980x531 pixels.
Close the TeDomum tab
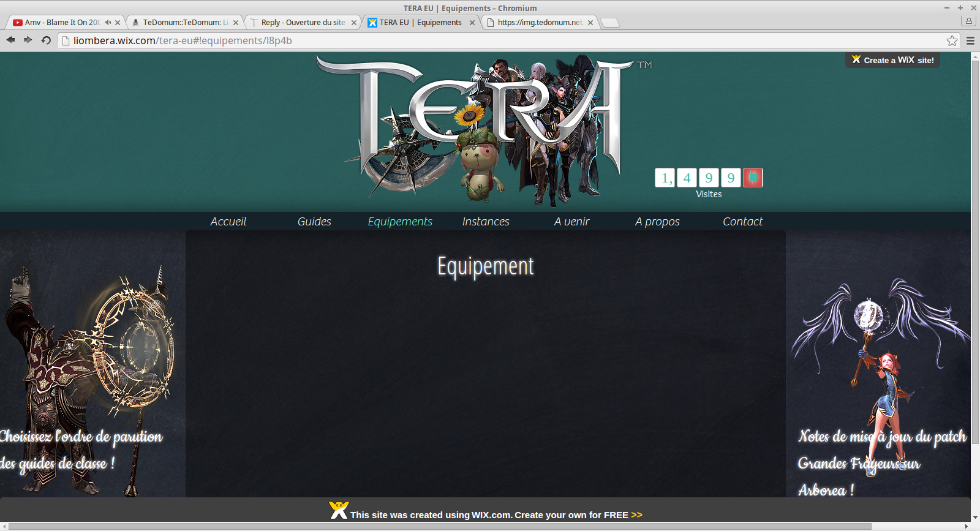point(236,23)
